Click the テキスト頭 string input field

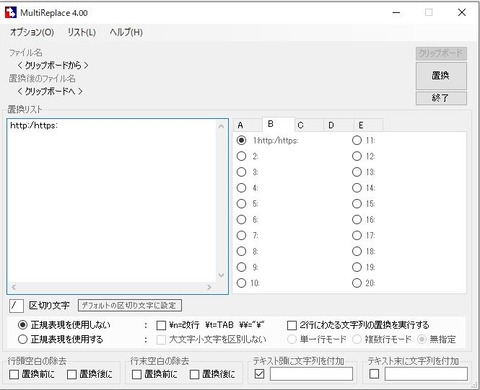tap(311, 374)
